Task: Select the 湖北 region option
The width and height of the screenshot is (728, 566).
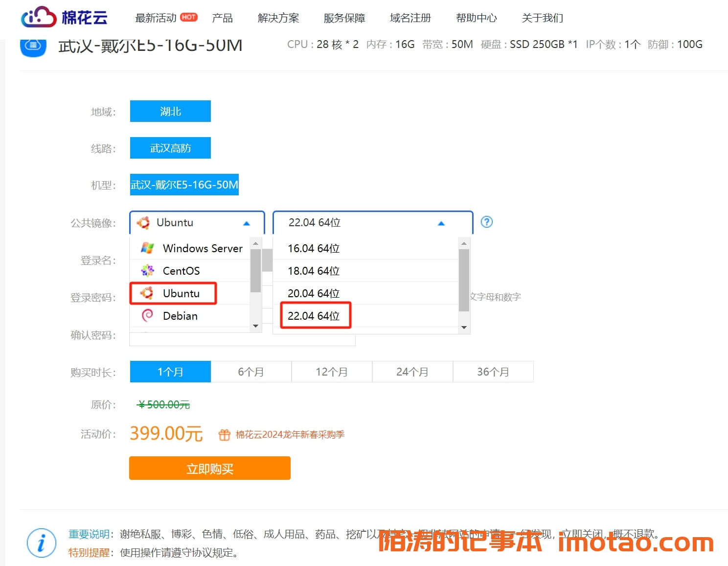Action: (170, 111)
